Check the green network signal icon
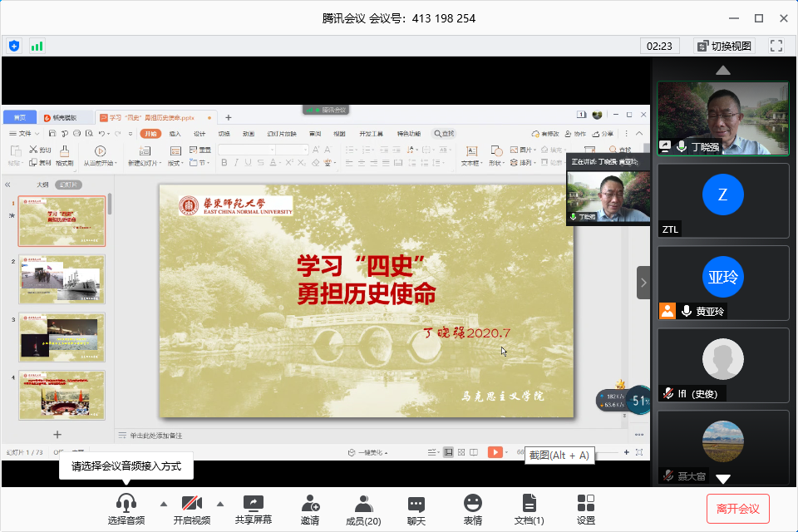The width and height of the screenshot is (798, 532). [37, 47]
